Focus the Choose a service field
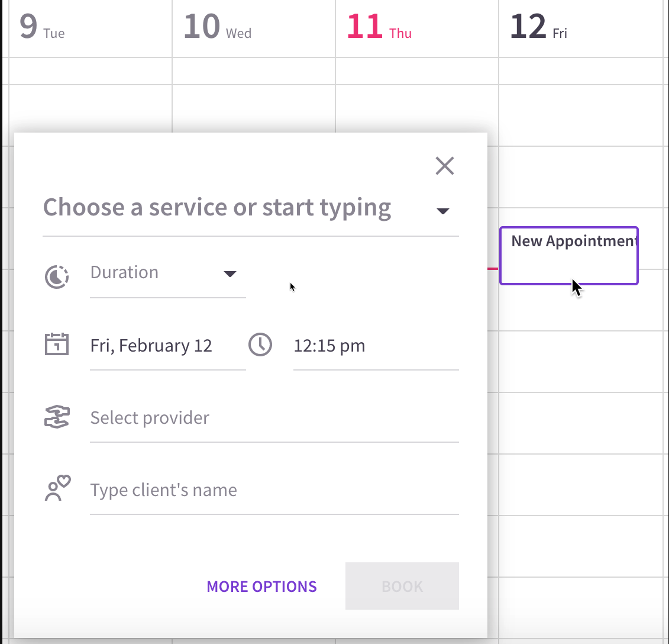 pyautogui.click(x=250, y=208)
